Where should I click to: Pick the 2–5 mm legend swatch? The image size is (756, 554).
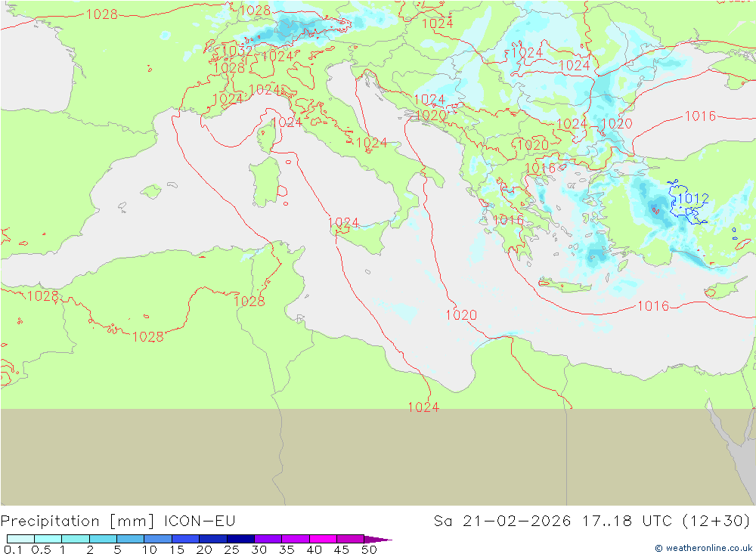tap(103, 539)
